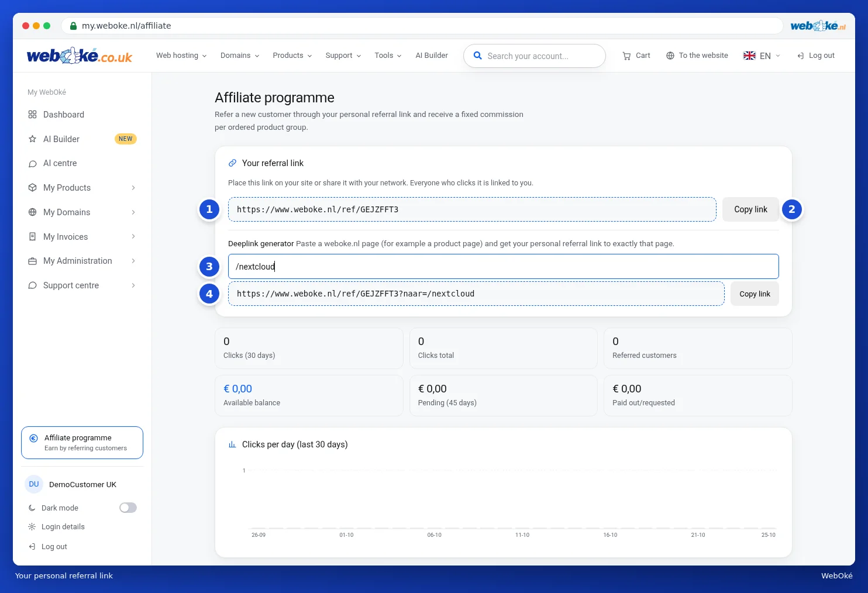Click the My Invoices document icon
This screenshot has width=868, height=593.
[33, 237]
